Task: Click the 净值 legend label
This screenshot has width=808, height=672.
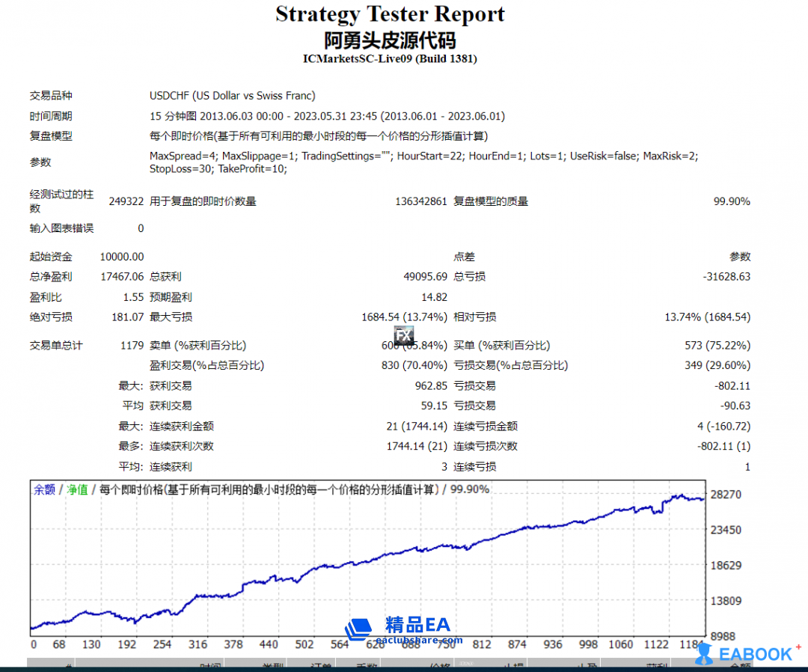Action: [78, 489]
